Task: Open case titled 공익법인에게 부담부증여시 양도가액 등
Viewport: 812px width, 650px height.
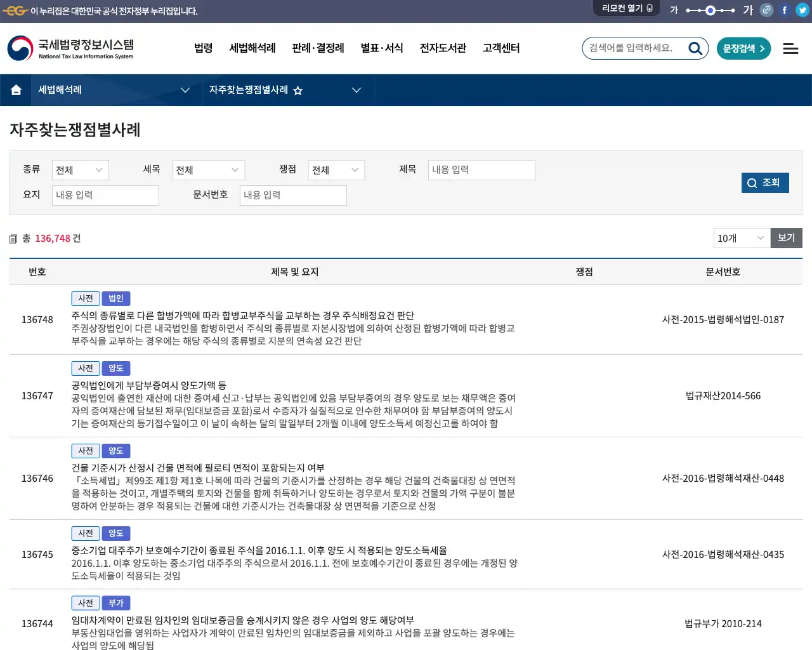Action: (x=149, y=385)
